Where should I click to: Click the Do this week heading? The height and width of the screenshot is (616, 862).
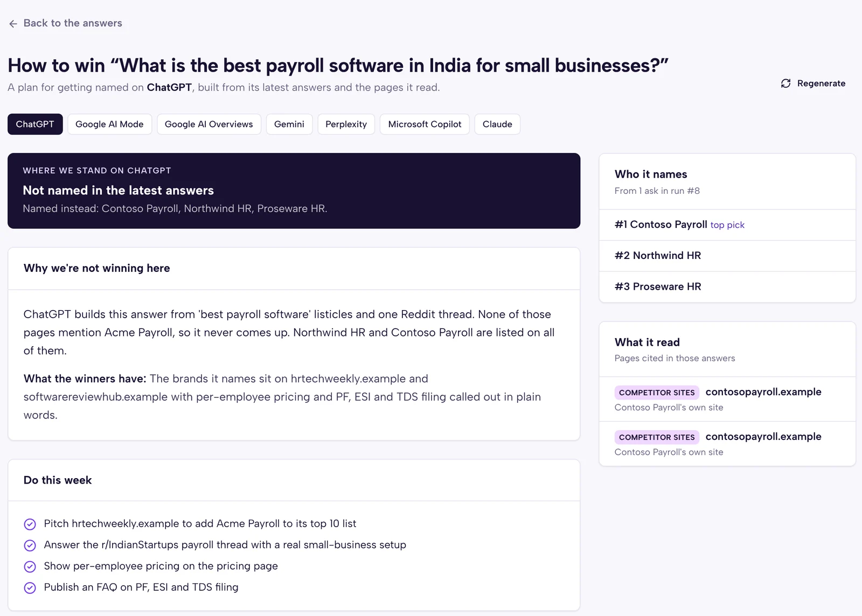click(58, 480)
